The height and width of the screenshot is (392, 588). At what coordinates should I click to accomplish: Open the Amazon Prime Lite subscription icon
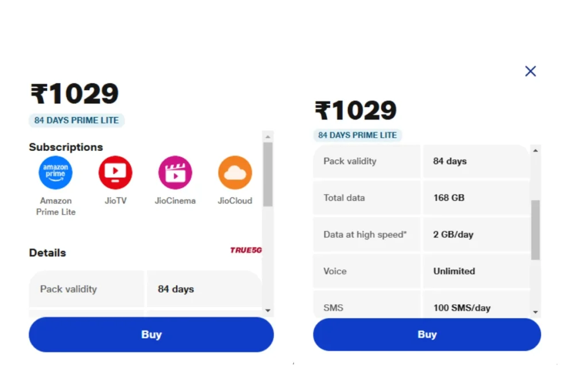(56, 173)
